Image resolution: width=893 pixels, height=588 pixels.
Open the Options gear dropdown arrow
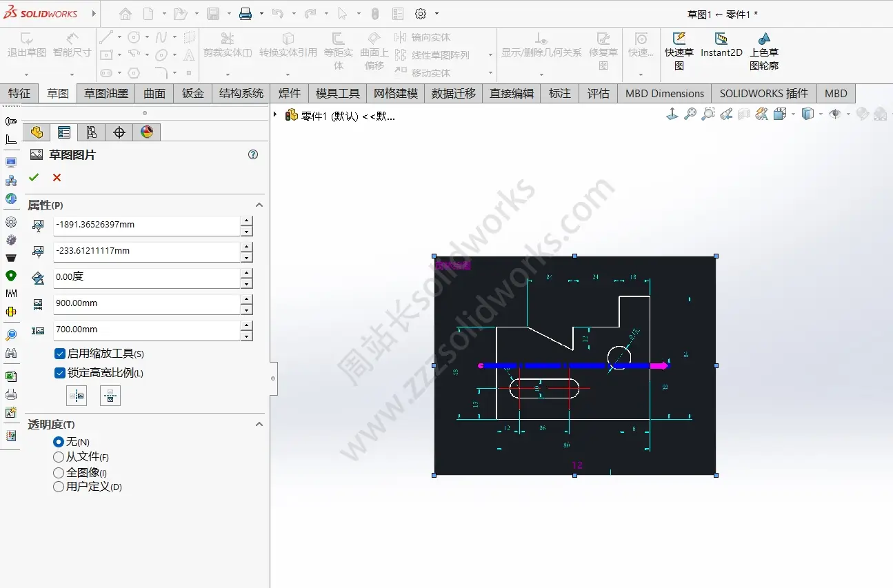click(437, 14)
